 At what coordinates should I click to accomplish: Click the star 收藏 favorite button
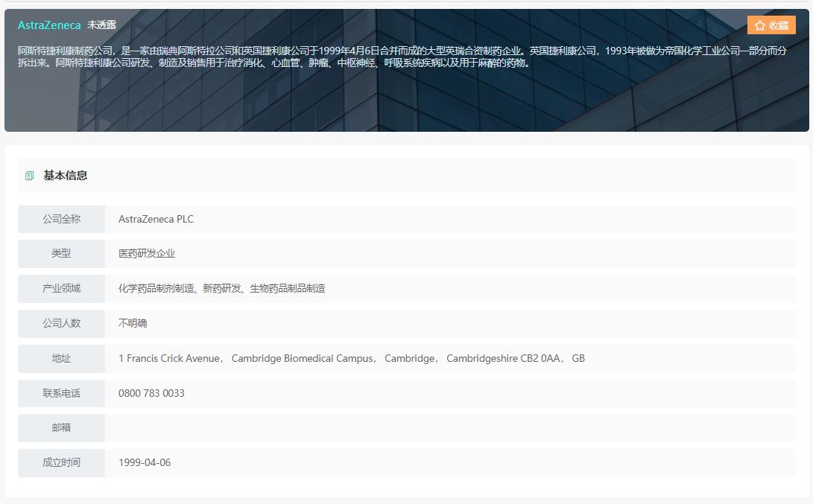pyautogui.click(x=771, y=25)
